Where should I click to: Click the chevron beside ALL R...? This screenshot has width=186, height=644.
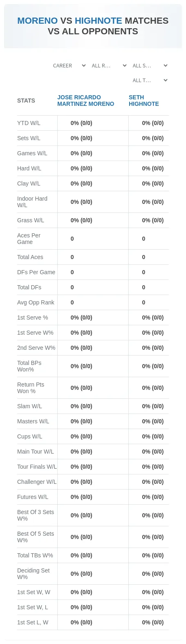(x=125, y=66)
